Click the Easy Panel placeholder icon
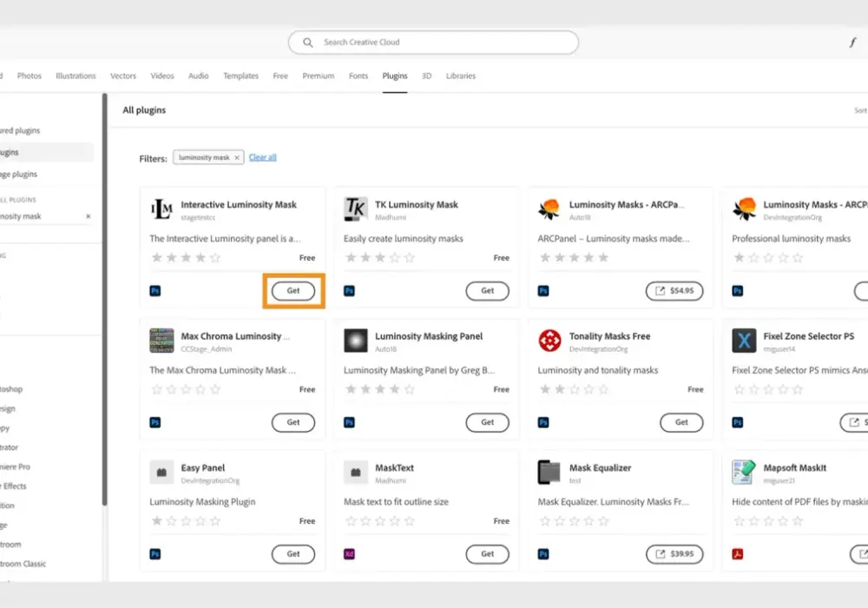 tap(161, 473)
